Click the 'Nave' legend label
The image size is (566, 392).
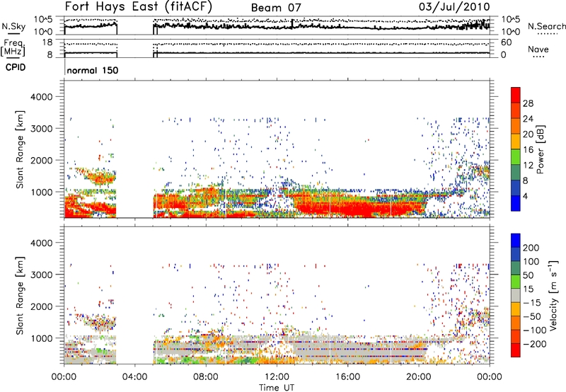coord(538,50)
